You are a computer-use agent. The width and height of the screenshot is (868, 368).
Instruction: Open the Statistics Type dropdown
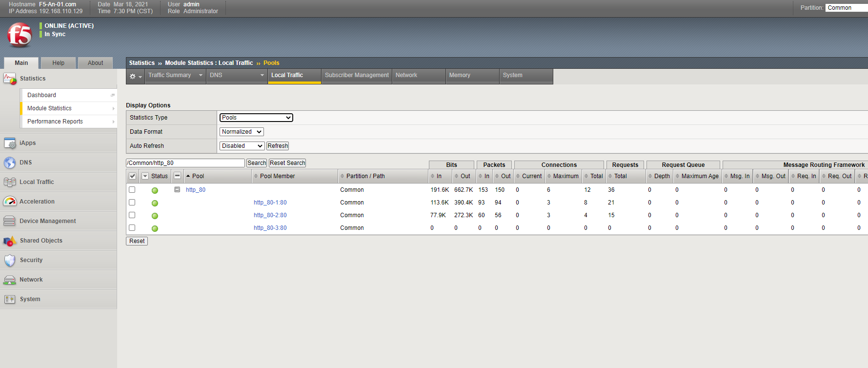point(256,118)
